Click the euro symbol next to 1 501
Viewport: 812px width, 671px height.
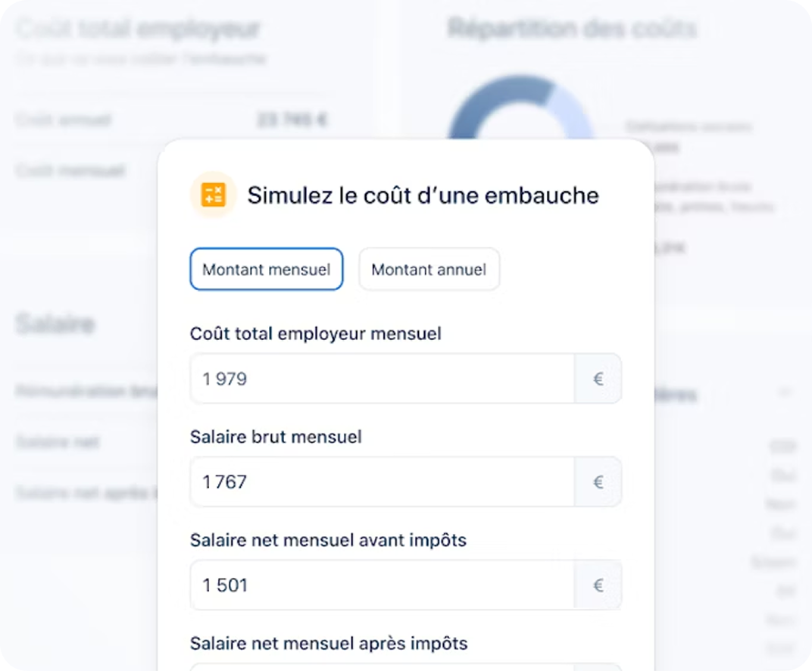click(598, 585)
